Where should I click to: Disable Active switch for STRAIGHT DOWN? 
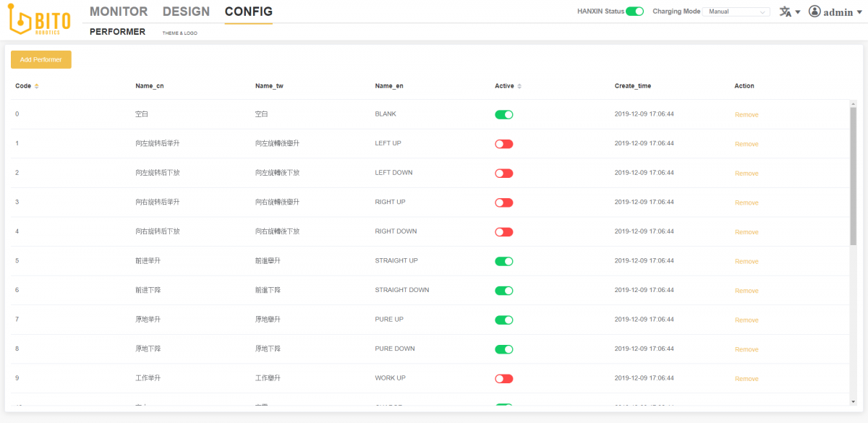[504, 290]
